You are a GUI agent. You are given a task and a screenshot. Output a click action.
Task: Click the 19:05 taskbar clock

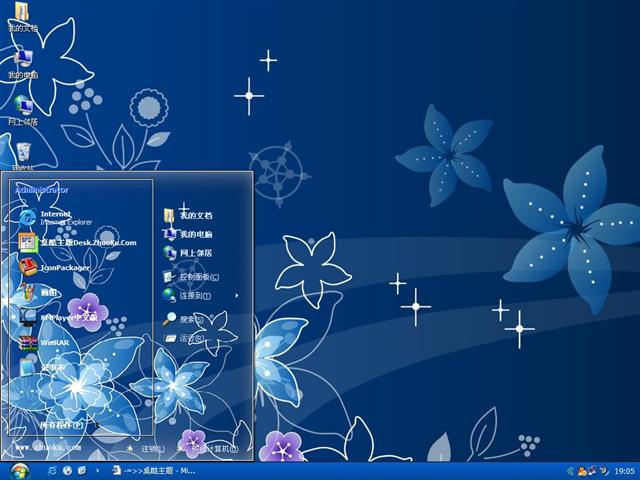[x=624, y=471]
